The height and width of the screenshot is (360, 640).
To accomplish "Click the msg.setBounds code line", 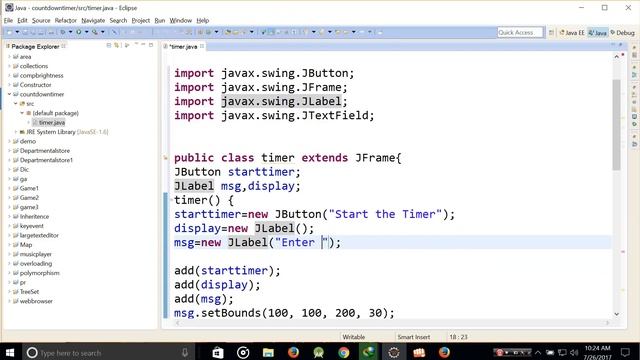I will coord(284,313).
